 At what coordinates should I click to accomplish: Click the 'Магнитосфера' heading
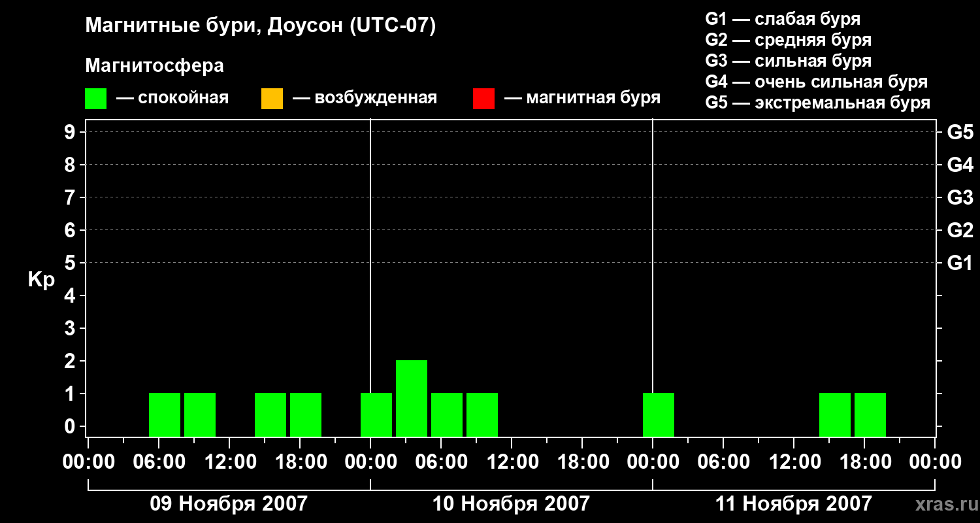click(x=154, y=66)
